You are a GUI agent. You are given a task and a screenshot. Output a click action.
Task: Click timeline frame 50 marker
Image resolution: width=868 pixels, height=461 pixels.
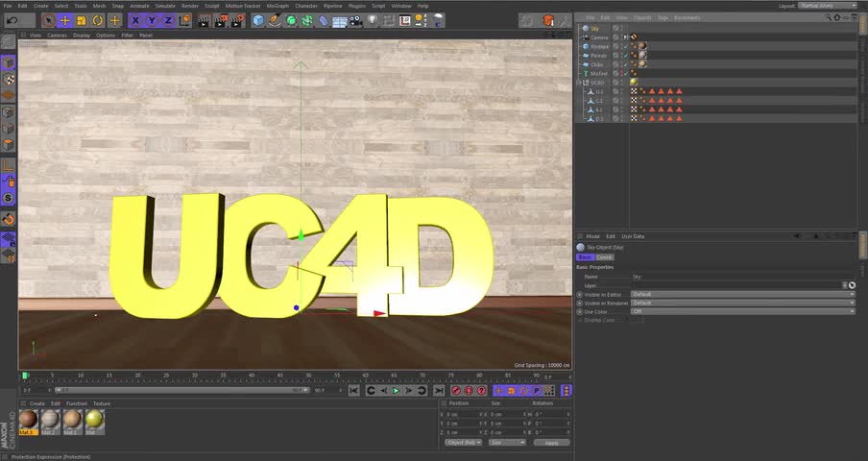(x=308, y=377)
